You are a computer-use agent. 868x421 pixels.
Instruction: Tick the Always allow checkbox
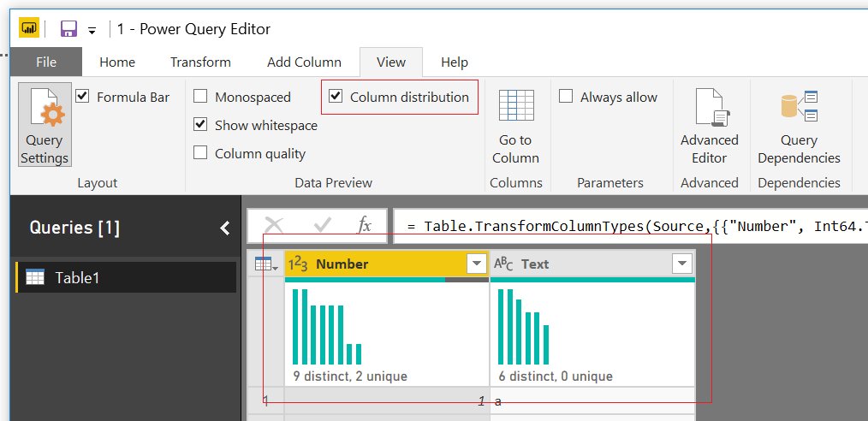[x=565, y=96]
